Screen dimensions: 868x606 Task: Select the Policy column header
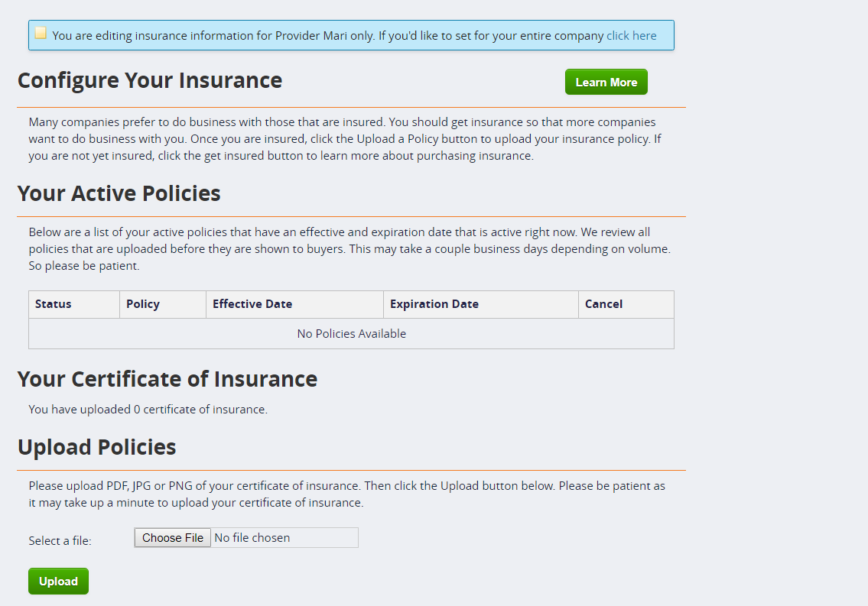[163, 304]
